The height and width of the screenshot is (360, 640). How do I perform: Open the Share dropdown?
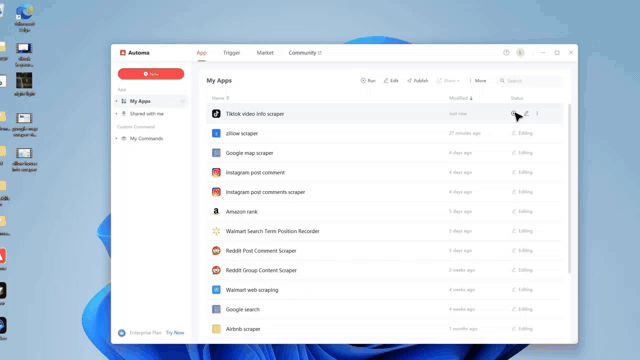coord(448,81)
